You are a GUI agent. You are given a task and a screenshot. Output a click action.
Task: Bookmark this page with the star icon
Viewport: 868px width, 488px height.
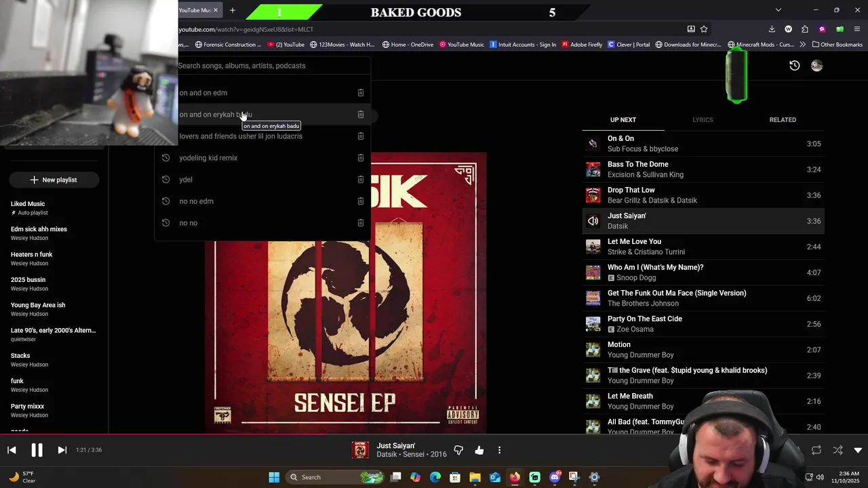click(704, 29)
